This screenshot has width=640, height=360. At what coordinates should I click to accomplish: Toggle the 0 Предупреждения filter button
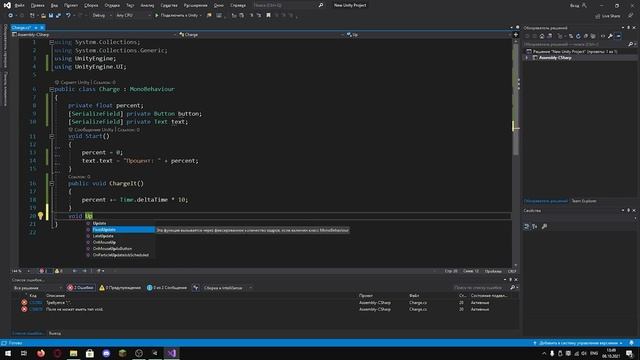point(120,288)
